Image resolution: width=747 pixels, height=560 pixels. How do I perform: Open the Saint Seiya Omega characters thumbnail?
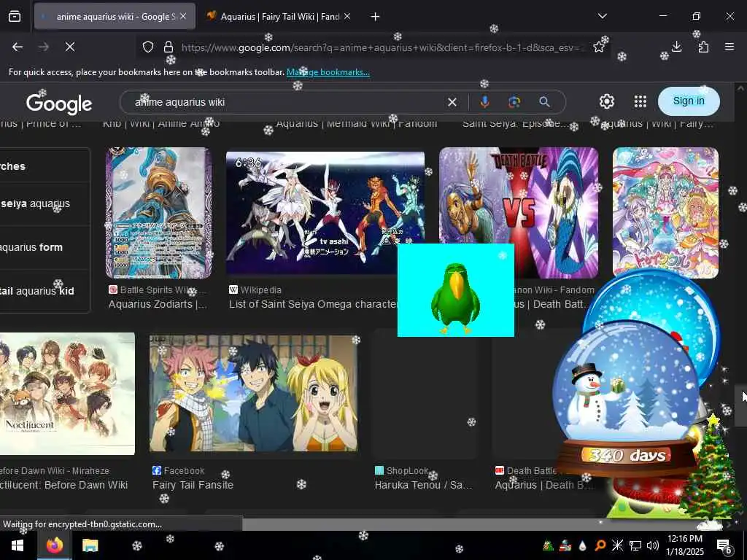(325, 213)
